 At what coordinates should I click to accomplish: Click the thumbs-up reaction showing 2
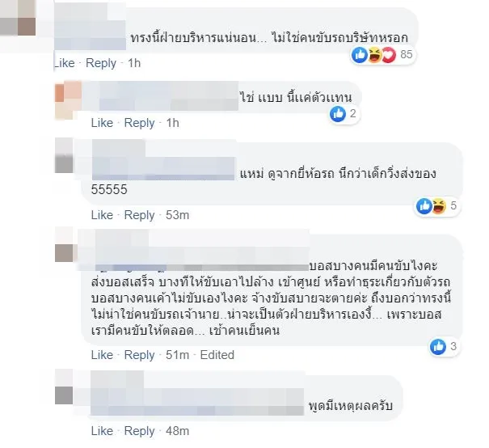click(344, 113)
